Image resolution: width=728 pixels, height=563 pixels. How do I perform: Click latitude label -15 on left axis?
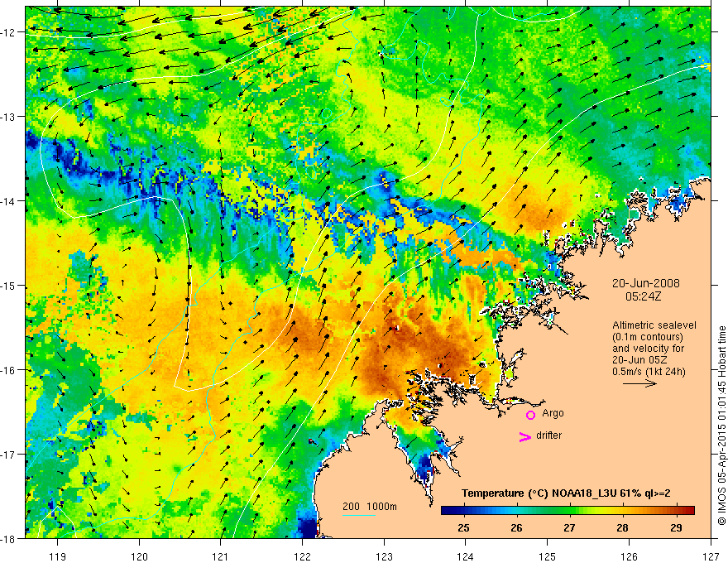coord(8,285)
